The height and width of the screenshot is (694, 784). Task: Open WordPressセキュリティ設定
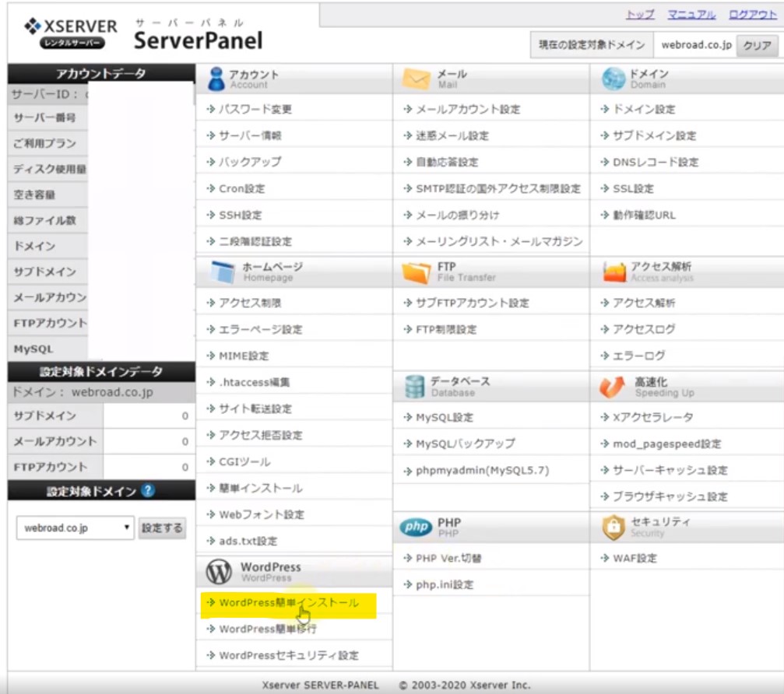click(289, 655)
